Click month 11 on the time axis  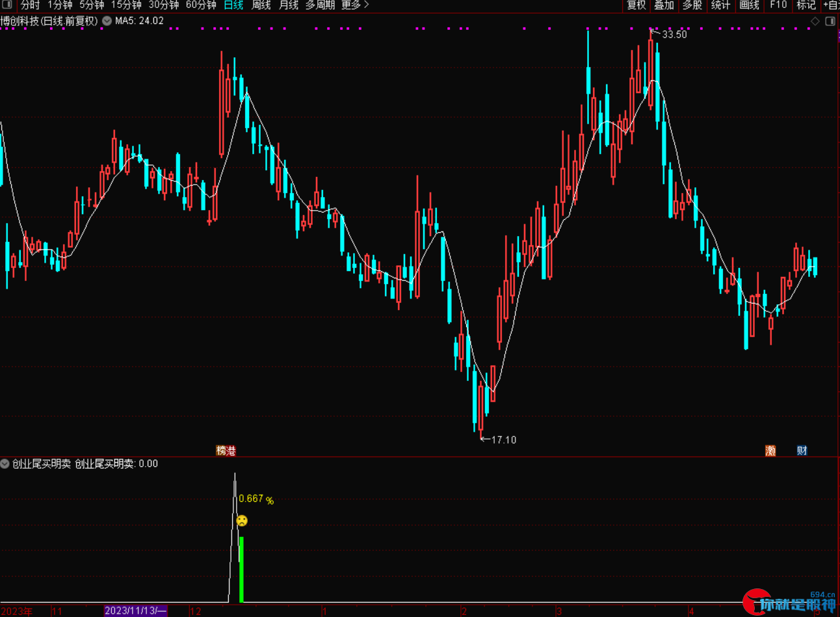pyautogui.click(x=57, y=611)
